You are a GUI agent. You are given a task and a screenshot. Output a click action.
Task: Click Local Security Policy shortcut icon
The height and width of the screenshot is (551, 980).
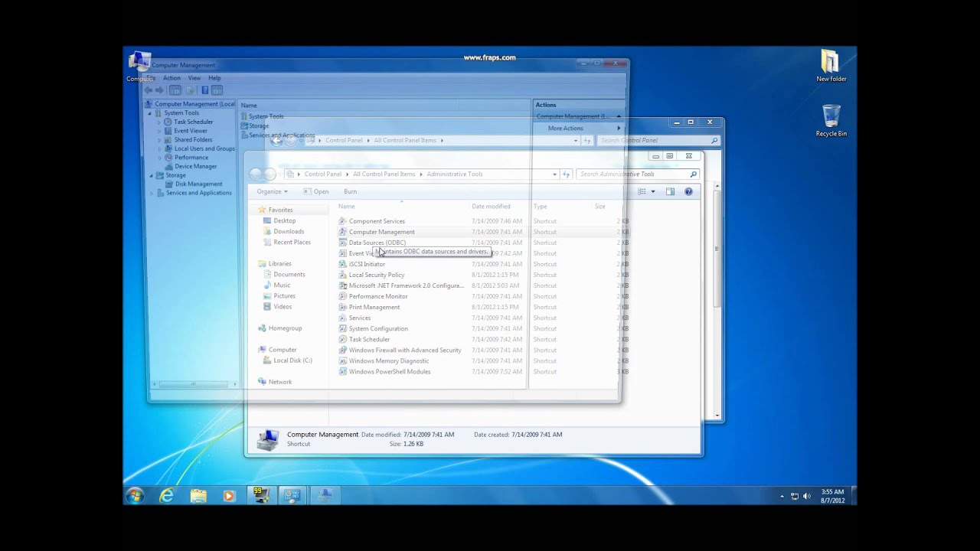click(x=342, y=275)
